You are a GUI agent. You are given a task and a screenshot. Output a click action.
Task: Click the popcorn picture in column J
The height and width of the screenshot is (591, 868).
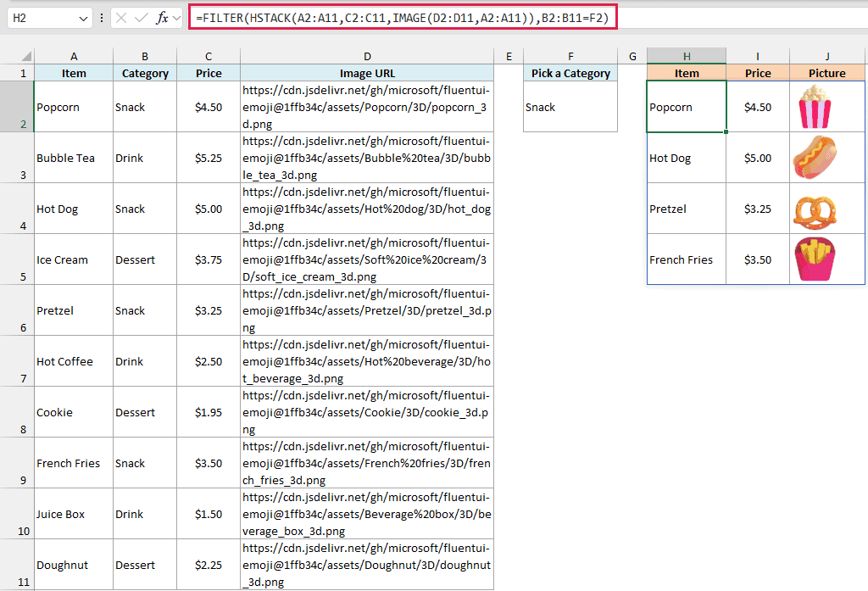click(x=815, y=107)
